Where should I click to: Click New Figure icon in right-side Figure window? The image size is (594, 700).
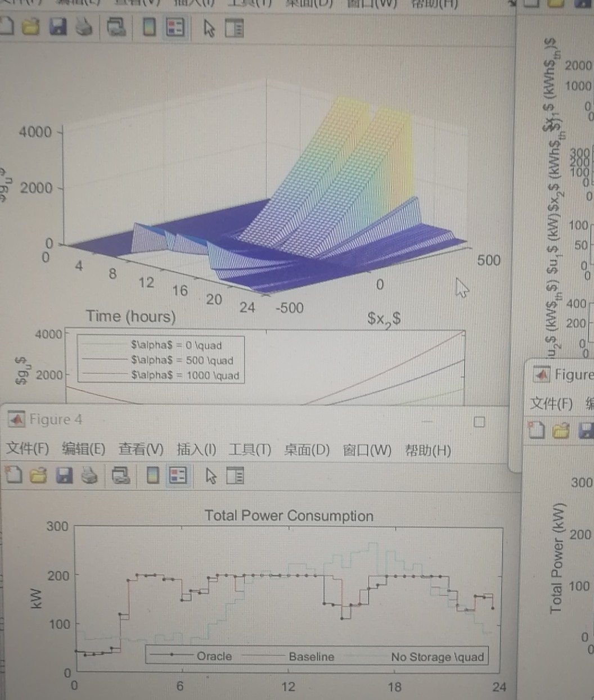[537, 431]
